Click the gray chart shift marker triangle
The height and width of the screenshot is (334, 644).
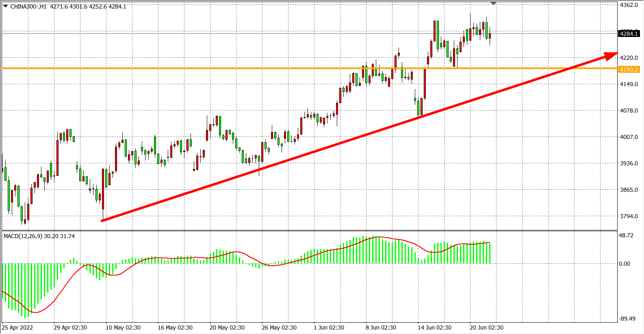click(x=493, y=4)
